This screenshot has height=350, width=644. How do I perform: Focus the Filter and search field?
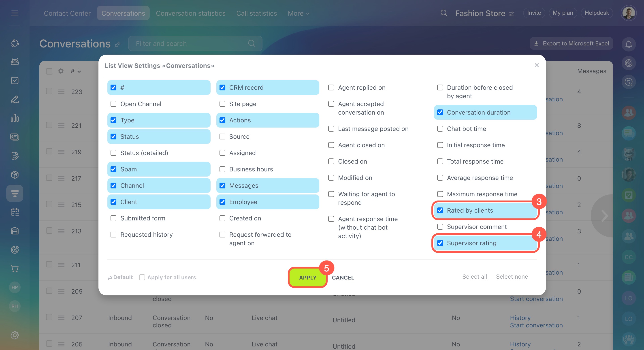point(195,43)
